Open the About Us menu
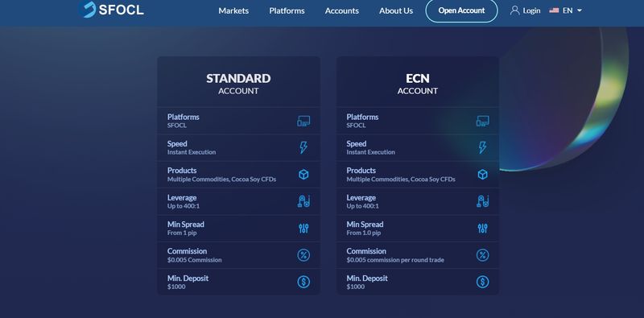This screenshot has height=318, width=644. 396,10
